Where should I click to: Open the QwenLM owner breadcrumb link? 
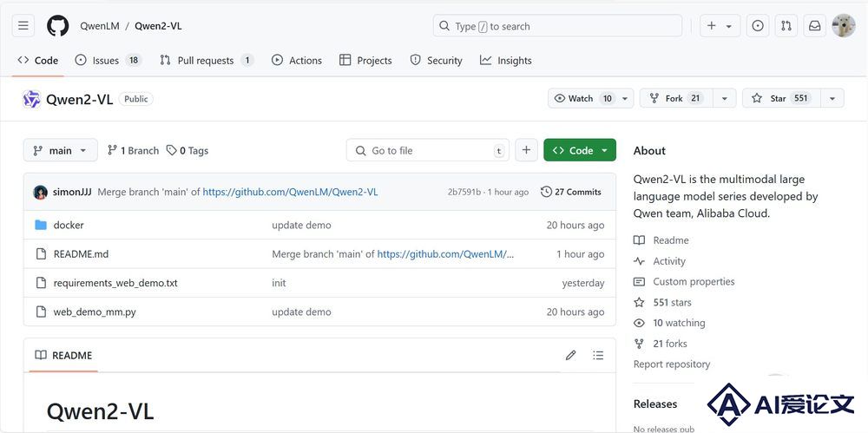pyautogui.click(x=100, y=26)
